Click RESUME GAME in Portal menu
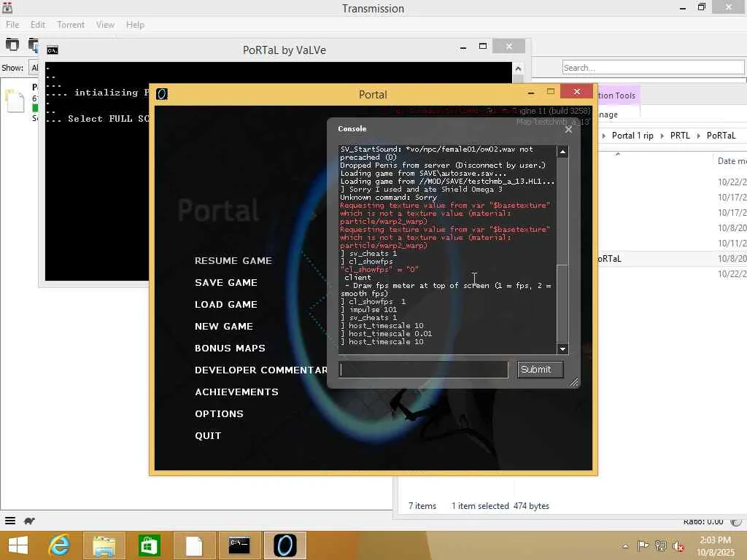Screen dimensions: 747x560 click(x=233, y=260)
